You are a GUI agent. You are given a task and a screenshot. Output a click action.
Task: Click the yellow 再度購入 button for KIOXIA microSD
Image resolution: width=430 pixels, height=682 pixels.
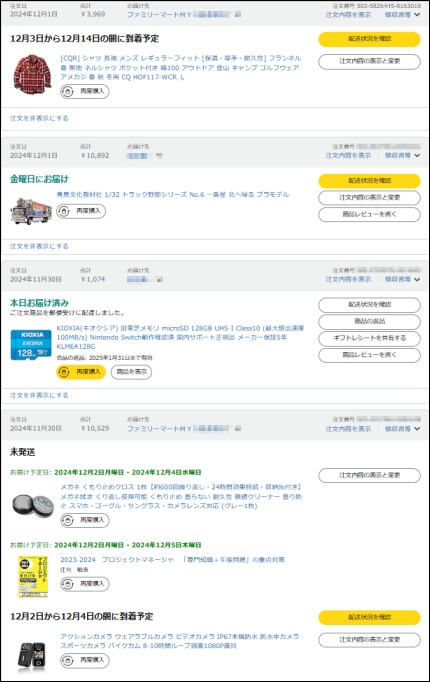[x=81, y=372]
